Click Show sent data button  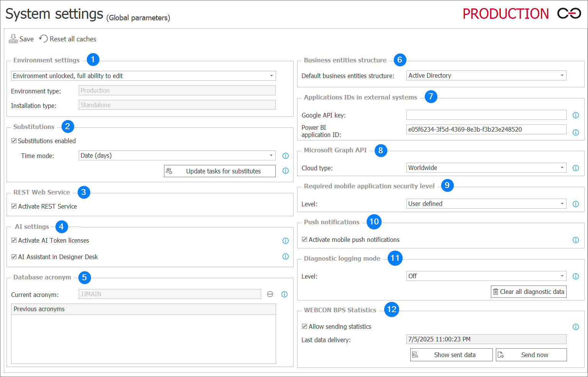(452, 355)
